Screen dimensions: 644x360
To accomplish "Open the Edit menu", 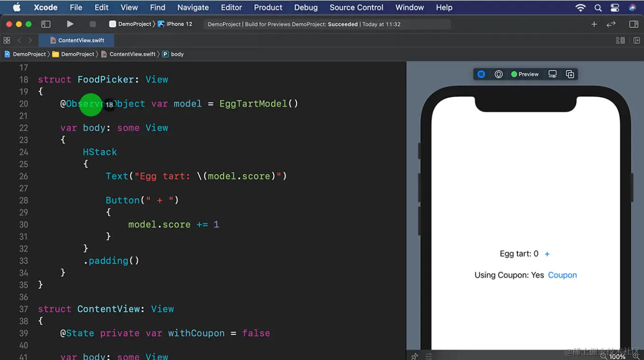I will pyautogui.click(x=101, y=7).
